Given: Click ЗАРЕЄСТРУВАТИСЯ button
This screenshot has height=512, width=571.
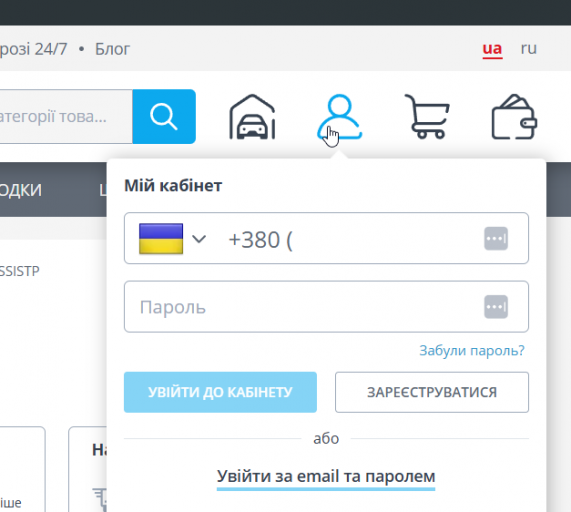Looking at the screenshot, I should point(432,392).
